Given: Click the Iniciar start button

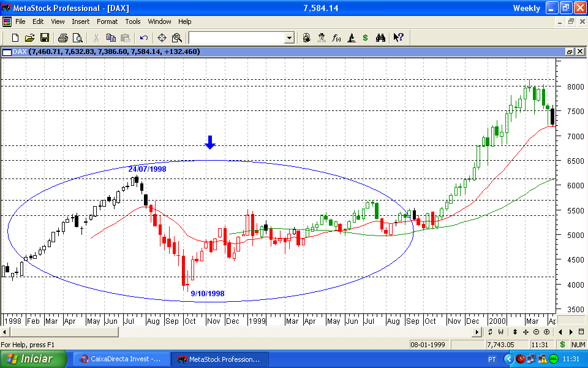Looking at the screenshot, I should pyautogui.click(x=33, y=359).
